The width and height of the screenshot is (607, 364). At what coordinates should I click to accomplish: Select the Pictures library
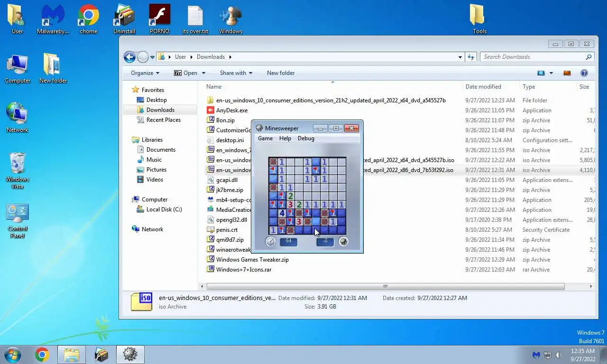point(156,170)
